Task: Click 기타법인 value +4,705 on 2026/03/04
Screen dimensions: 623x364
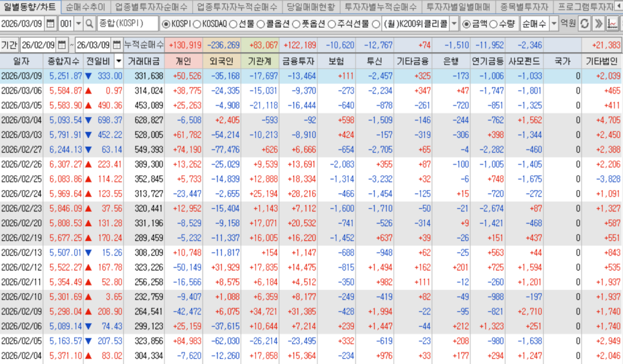Action: pyautogui.click(x=608, y=120)
